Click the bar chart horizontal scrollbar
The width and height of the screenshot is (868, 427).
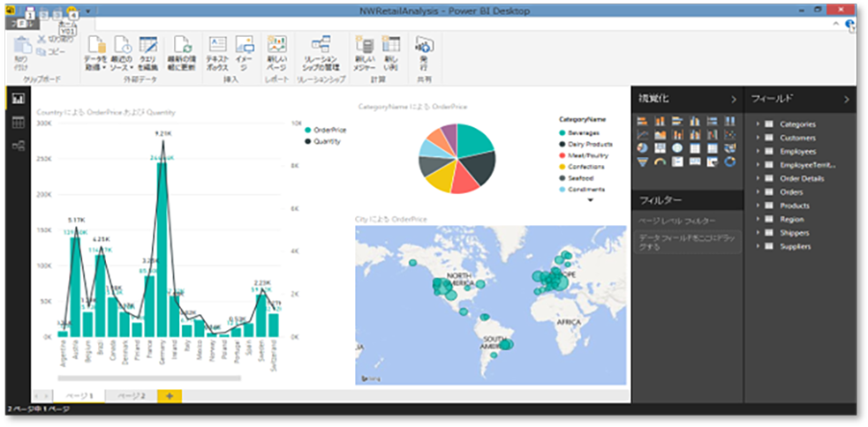(x=149, y=378)
